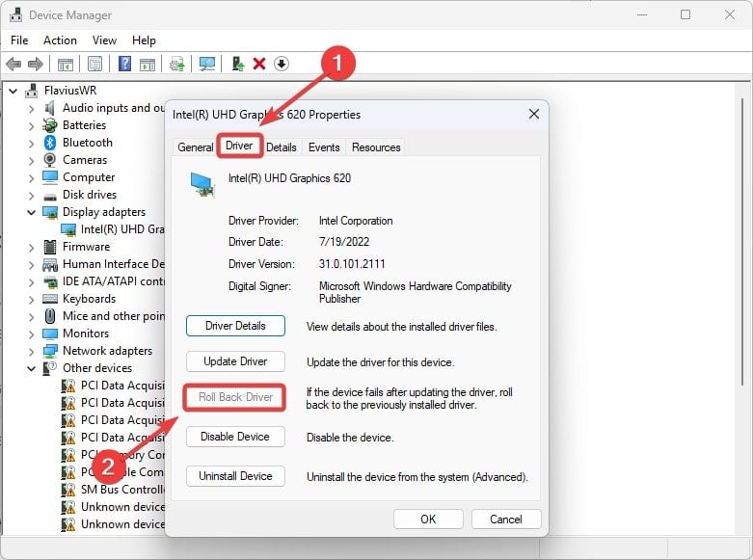Open the View menu
753x560 pixels.
click(x=104, y=40)
